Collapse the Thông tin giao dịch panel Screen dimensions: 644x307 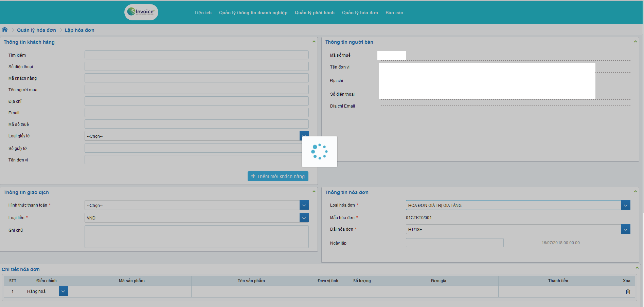(x=314, y=192)
